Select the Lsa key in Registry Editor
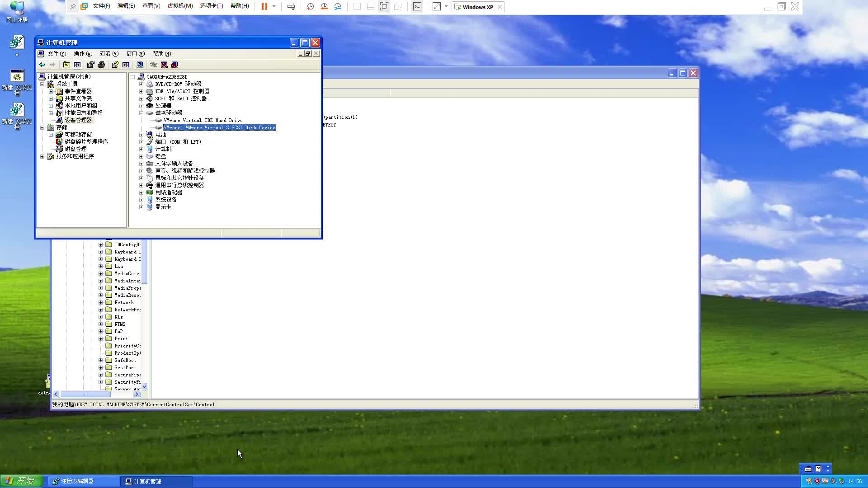This screenshot has width=868, height=488. click(x=118, y=267)
